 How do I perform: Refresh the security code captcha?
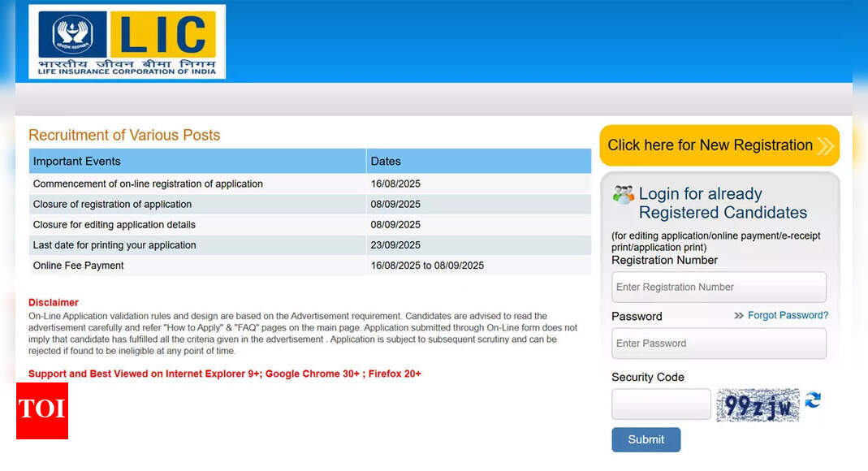[813, 400]
